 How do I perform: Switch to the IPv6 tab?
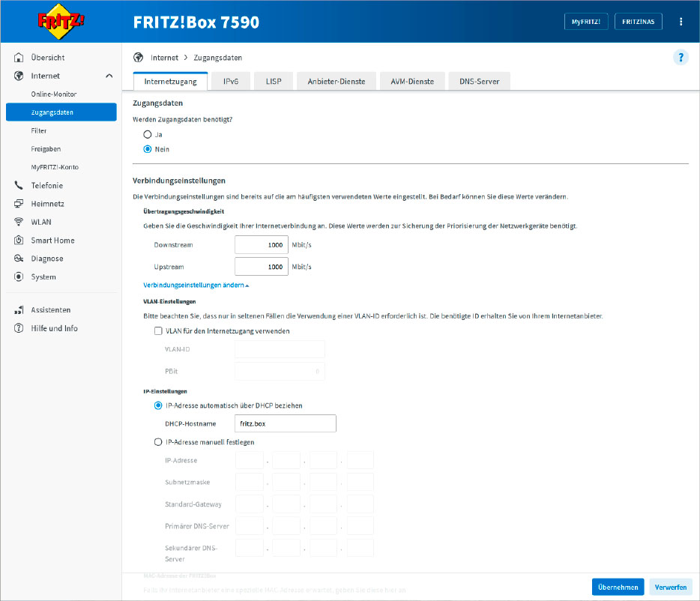[231, 81]
